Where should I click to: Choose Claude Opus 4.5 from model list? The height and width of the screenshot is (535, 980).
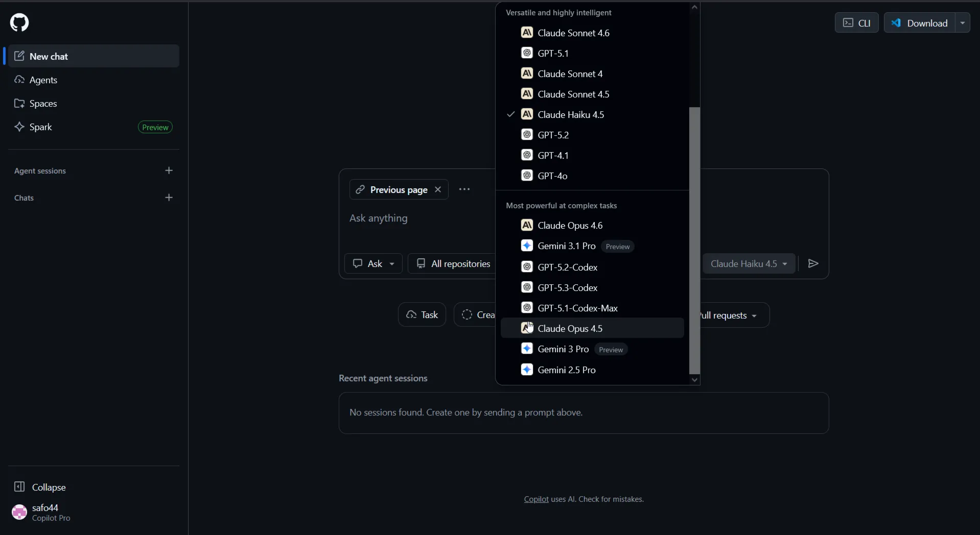point(592,328)
